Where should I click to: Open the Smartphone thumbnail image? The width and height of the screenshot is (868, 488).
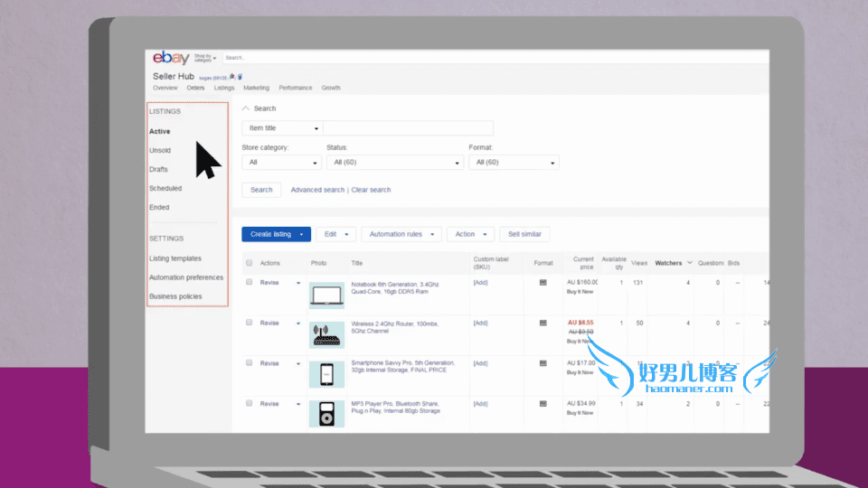pos(326,374)
